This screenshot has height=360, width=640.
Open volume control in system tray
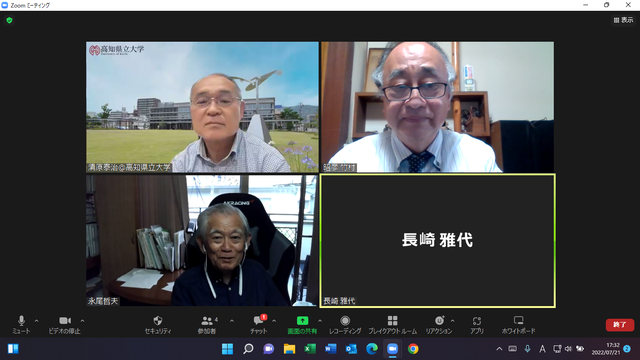click(568, 349)
